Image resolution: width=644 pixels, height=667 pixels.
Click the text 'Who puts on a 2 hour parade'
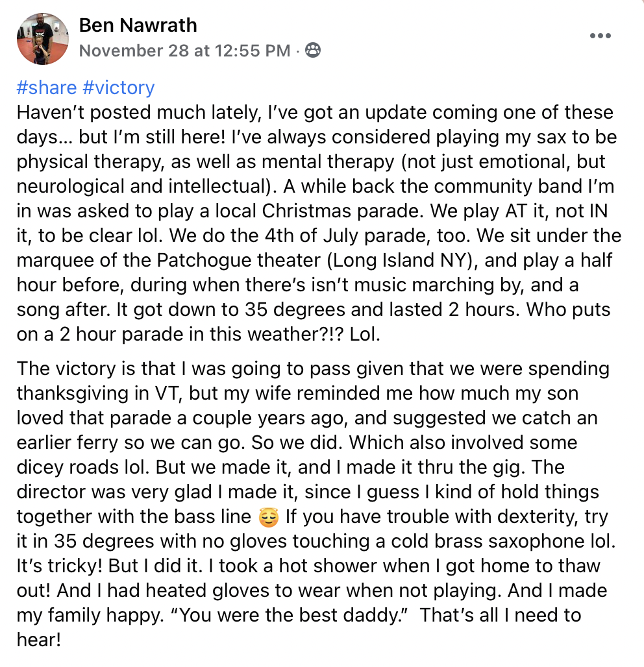314,322
